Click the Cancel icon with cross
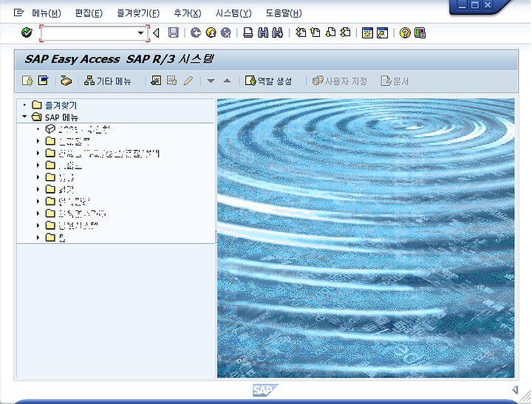The image size is (532, 404). 225,33
